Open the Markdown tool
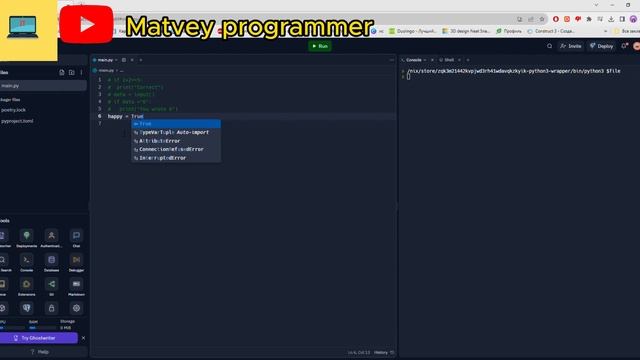Screen dimensions: 640x360 click(x=76, y=287)
